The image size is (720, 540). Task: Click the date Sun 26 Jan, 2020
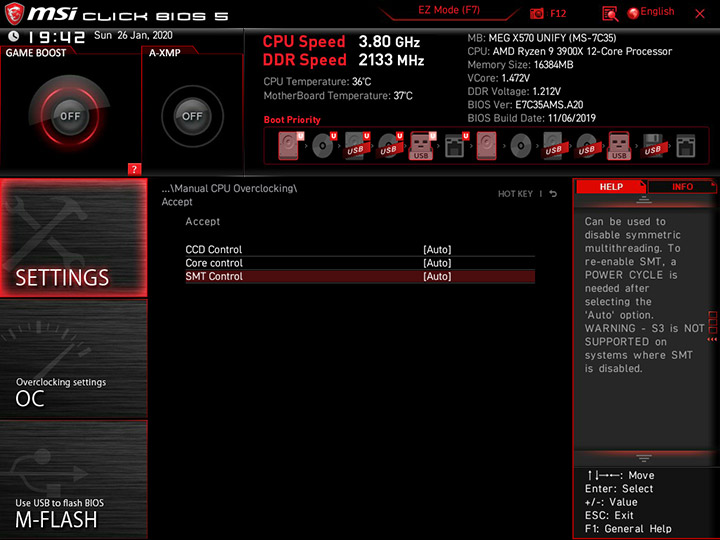[133, 35]
